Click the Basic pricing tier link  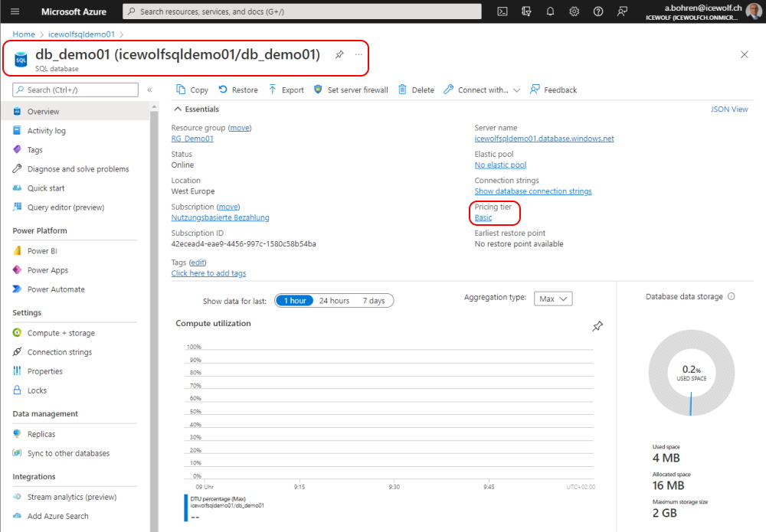[483, 217]
